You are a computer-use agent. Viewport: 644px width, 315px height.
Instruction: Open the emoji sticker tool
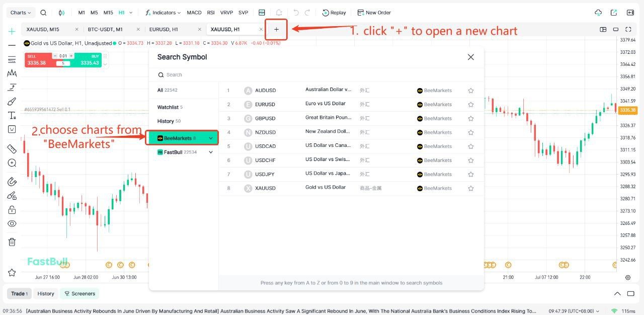pos(12,129)
